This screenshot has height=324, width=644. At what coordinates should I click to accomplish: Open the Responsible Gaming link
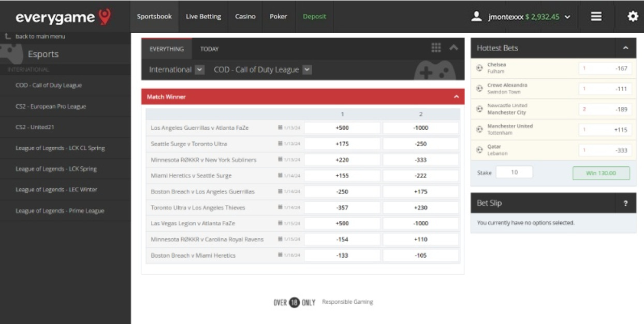347,302
